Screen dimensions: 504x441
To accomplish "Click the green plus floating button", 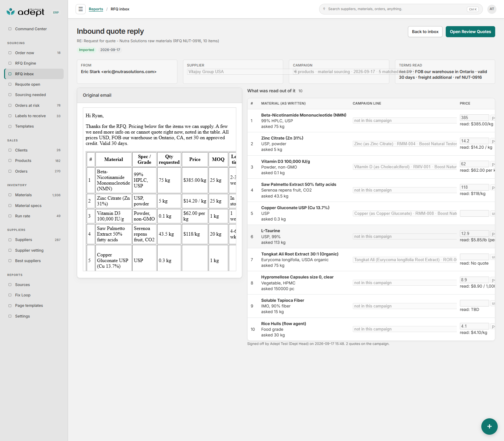I will (489, 426).
